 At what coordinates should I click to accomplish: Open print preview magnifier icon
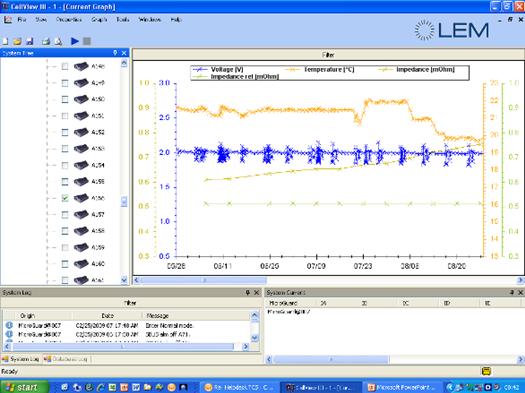[58, 41]
